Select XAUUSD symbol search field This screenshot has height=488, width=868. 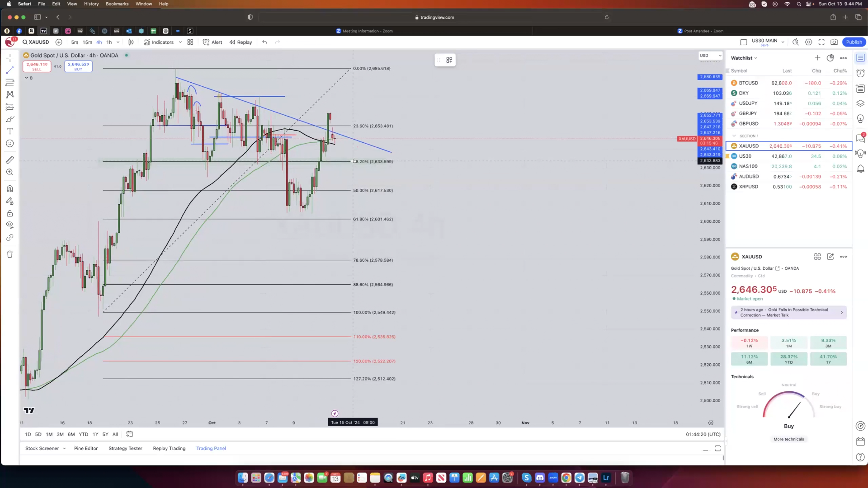pos(36,42)
